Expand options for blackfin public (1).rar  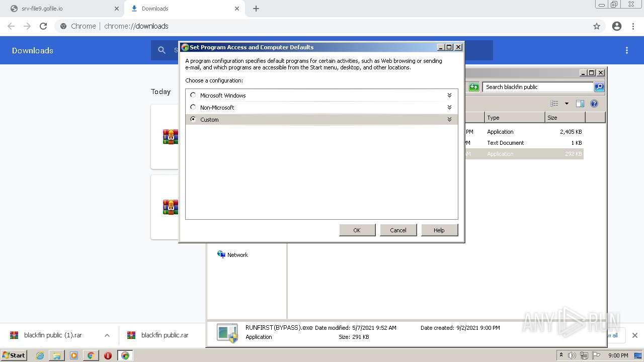107,335
